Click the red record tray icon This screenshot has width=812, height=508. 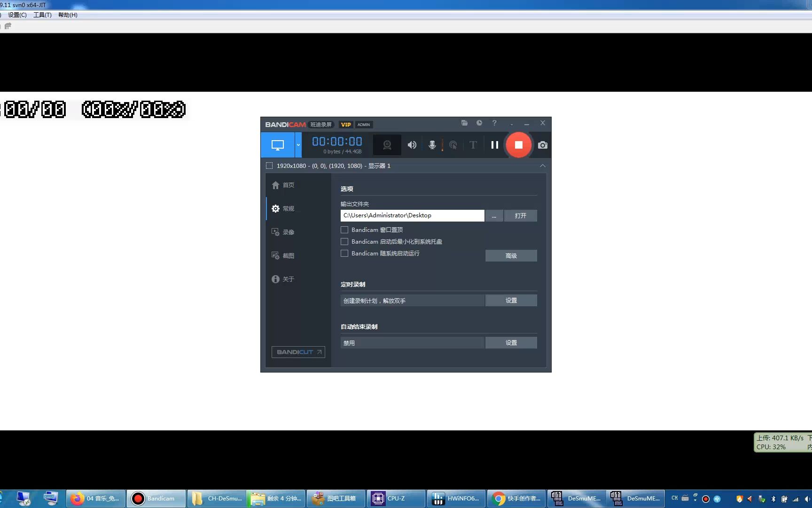coord(706,499)
